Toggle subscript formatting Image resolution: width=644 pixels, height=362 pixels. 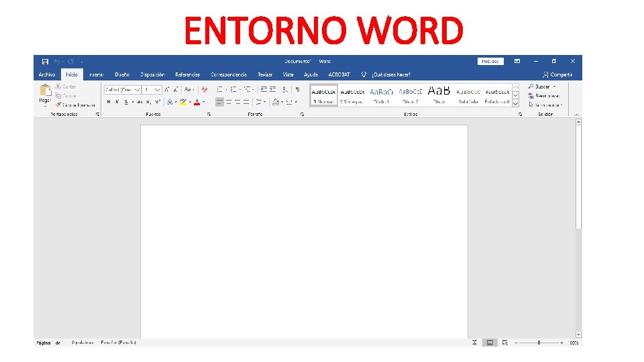[149, 102]
